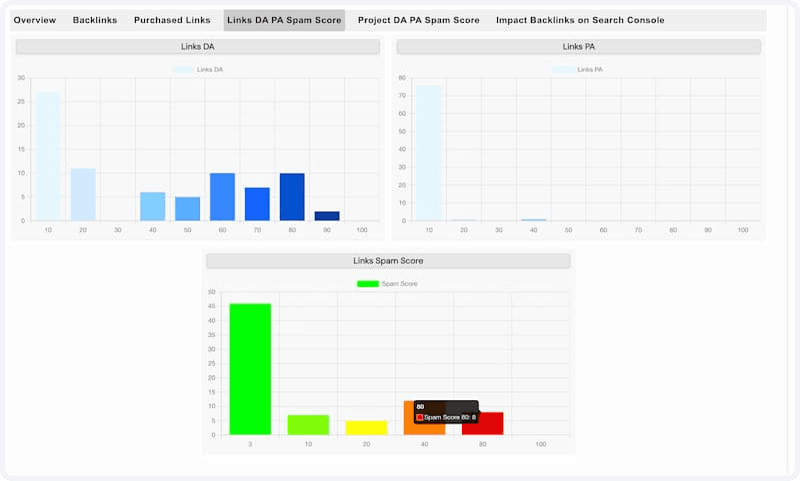Click the tall Links PA bar at 10
Screen dimensions: 800x481
[429, 153]
